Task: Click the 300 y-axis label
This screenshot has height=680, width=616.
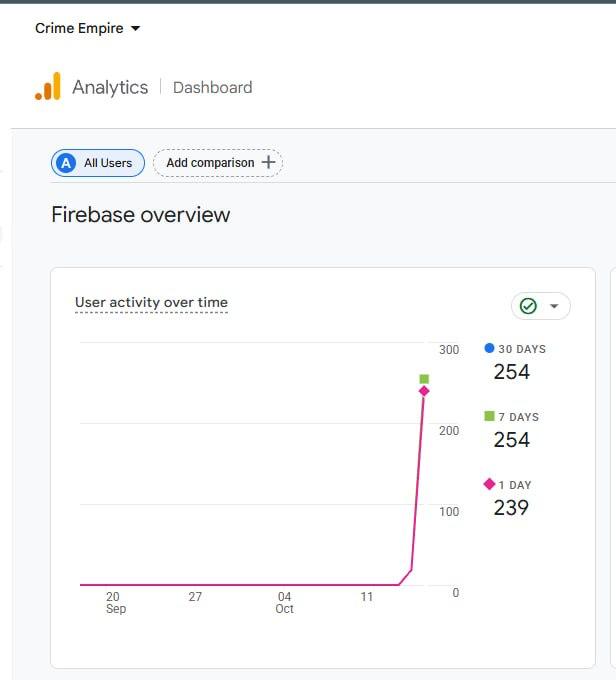Action: [x=449, y=350]
